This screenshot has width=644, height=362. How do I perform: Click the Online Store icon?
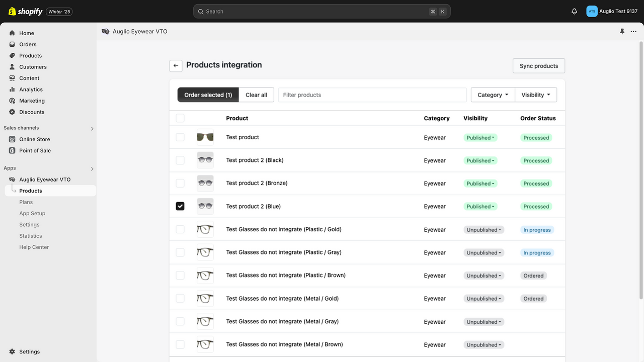(x=12, y=139)
